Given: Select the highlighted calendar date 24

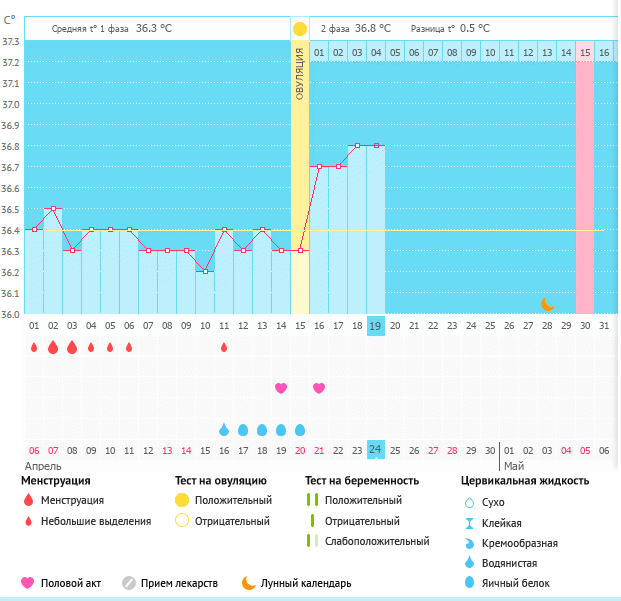Looking at the screenshot, I should [x=376, y=450].
